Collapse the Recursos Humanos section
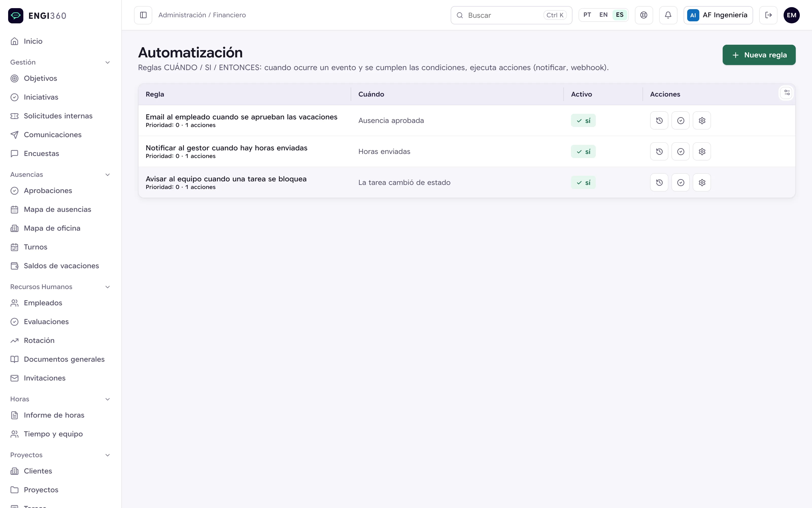 point(60,287)
